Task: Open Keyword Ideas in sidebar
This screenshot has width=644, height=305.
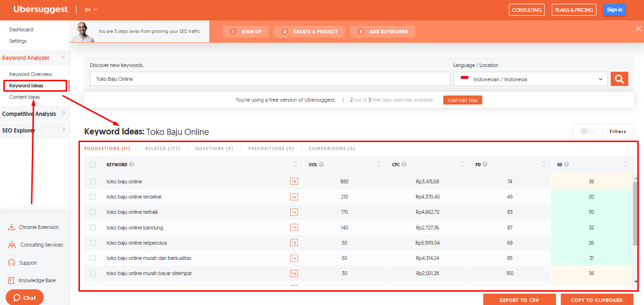Action: point(26,86)
